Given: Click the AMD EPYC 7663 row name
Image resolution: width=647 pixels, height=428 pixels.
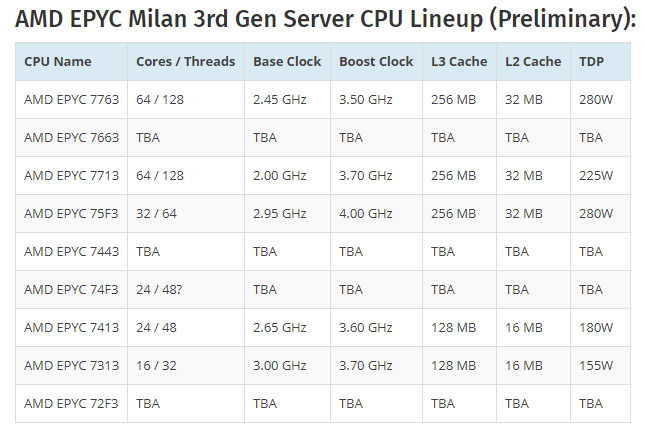Looking at the screenshot, I should 71,137.
